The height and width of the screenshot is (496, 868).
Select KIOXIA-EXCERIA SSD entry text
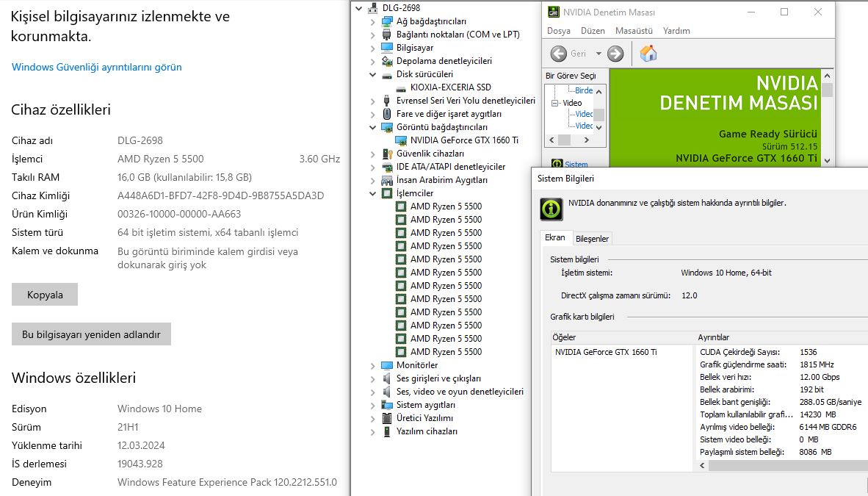[451, 87]
